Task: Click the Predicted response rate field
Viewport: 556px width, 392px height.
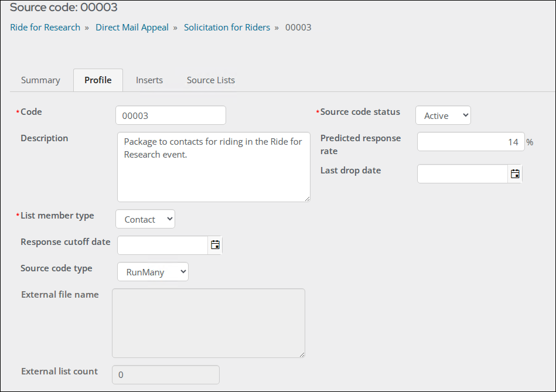Action: pos(471,142)
